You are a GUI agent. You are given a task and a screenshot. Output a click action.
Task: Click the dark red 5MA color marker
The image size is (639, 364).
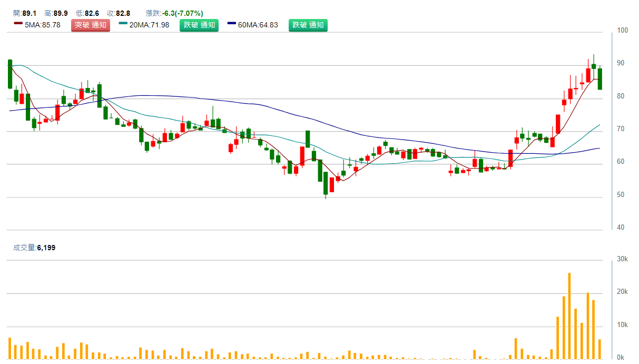(x=18, y=24)
